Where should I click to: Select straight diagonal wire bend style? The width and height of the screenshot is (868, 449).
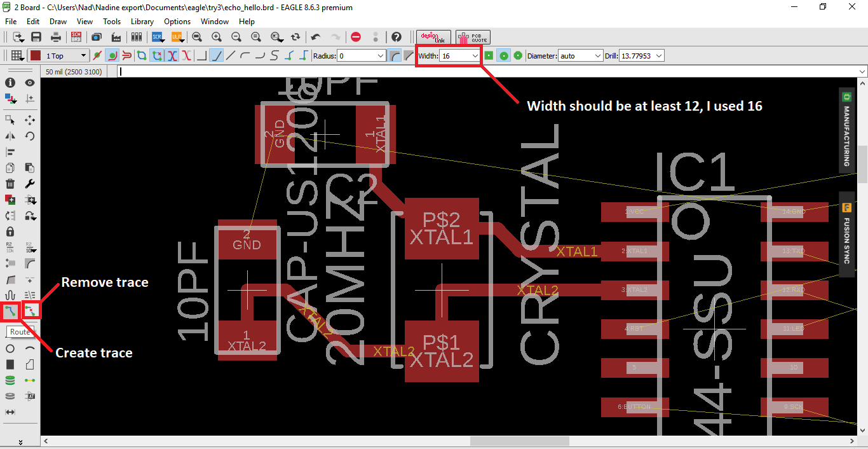(231, 55)
